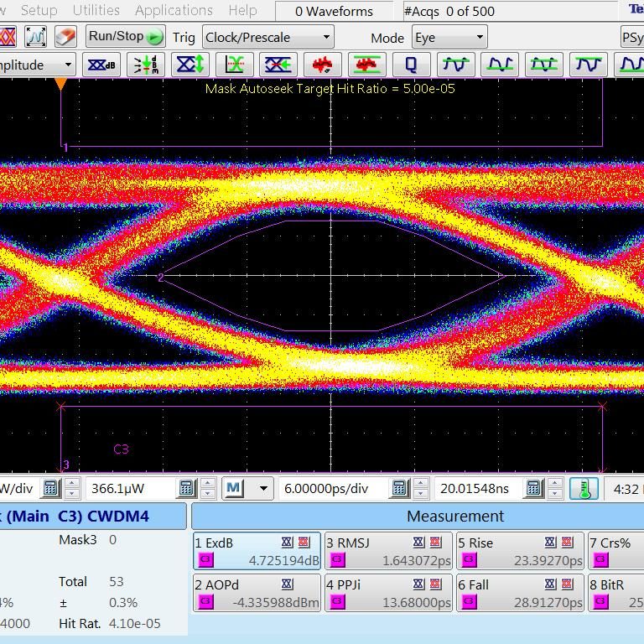Open the M timebase selector dropdown arrow

point(263,489)
